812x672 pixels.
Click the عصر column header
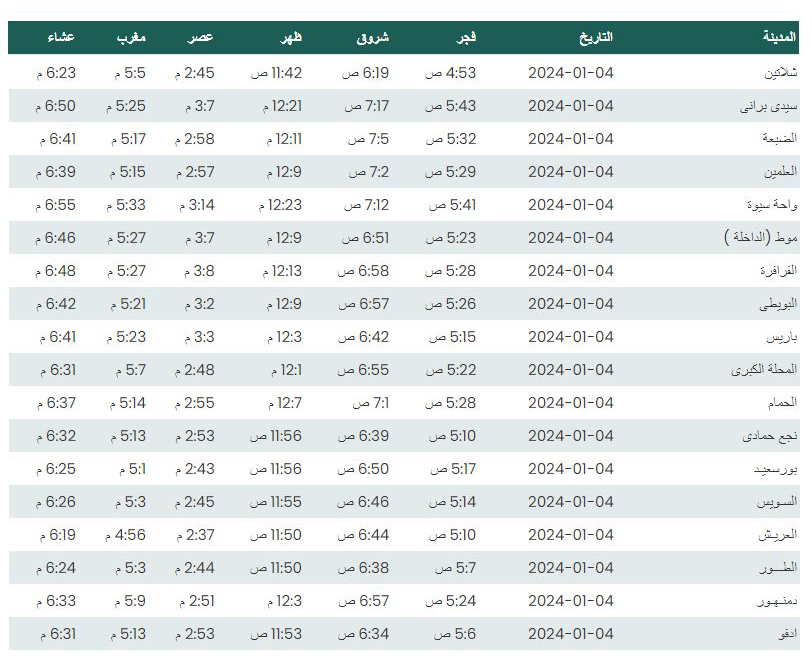click(x=201, y=37)
